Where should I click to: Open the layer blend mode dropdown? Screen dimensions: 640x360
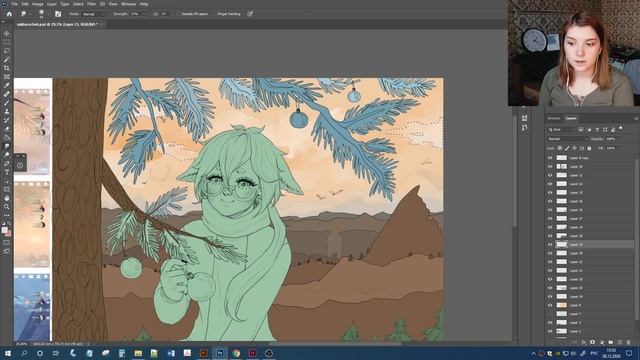point(567,139)
